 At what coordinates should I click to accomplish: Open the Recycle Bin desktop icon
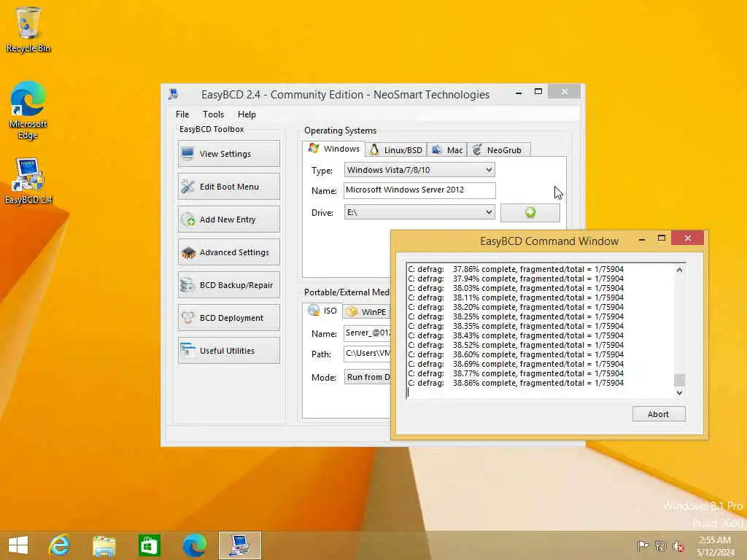[28, 29]
